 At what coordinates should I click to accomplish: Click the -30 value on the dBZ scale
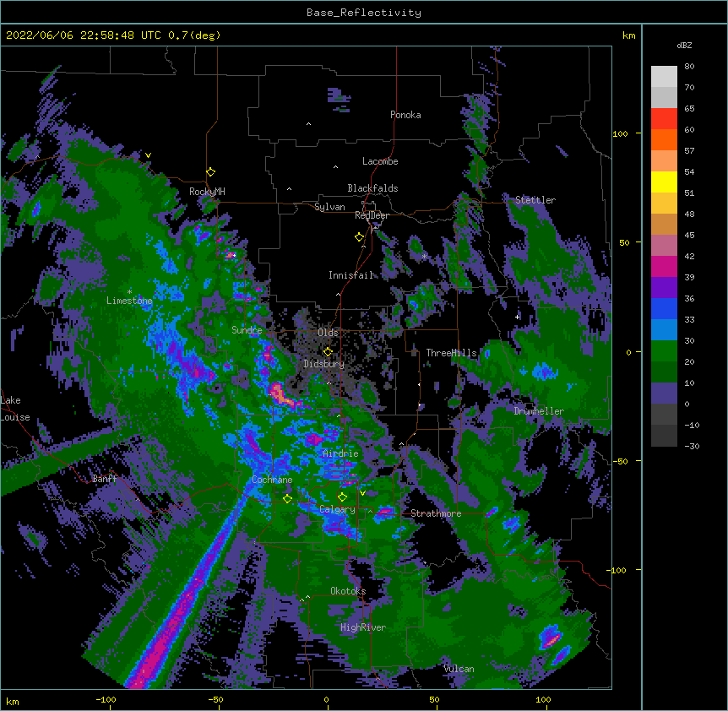tap(692, 446)
